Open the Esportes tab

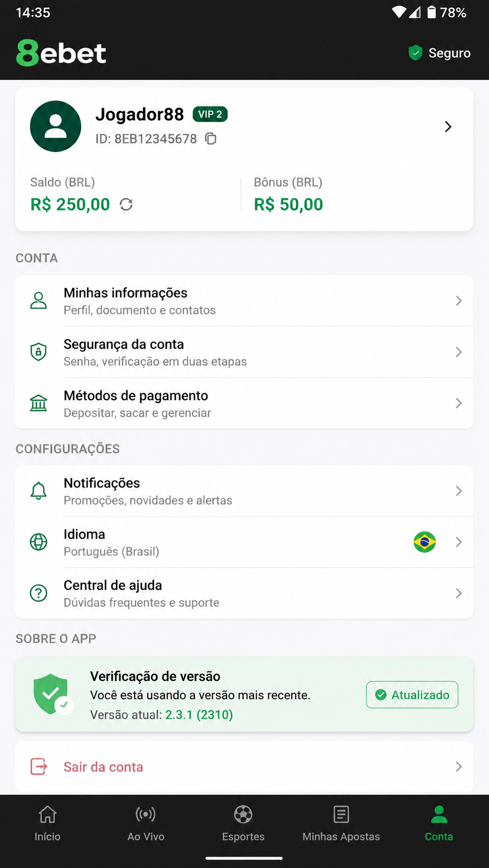coord(243,823)
